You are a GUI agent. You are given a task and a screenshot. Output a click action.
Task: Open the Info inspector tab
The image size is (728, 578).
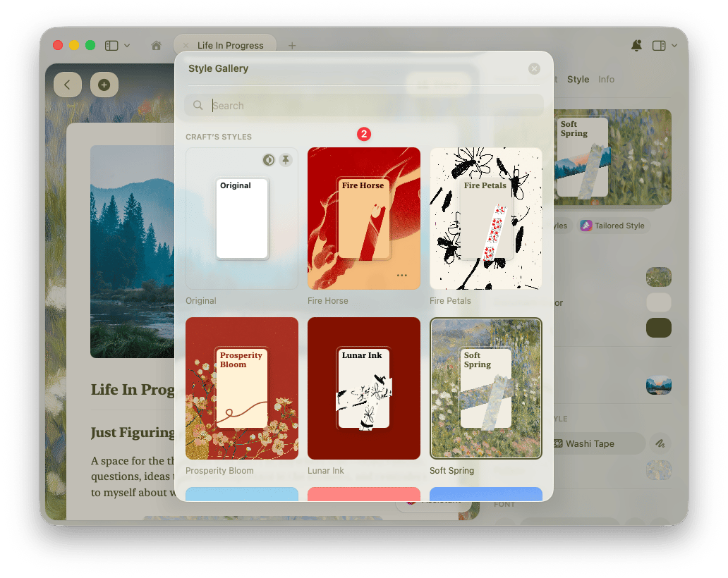coord(606,80)
